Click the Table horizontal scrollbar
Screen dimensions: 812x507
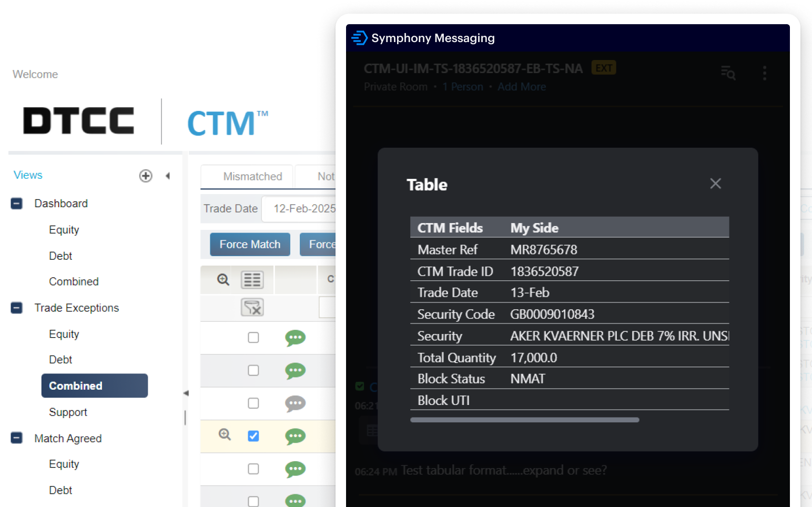tap(524, 420)
